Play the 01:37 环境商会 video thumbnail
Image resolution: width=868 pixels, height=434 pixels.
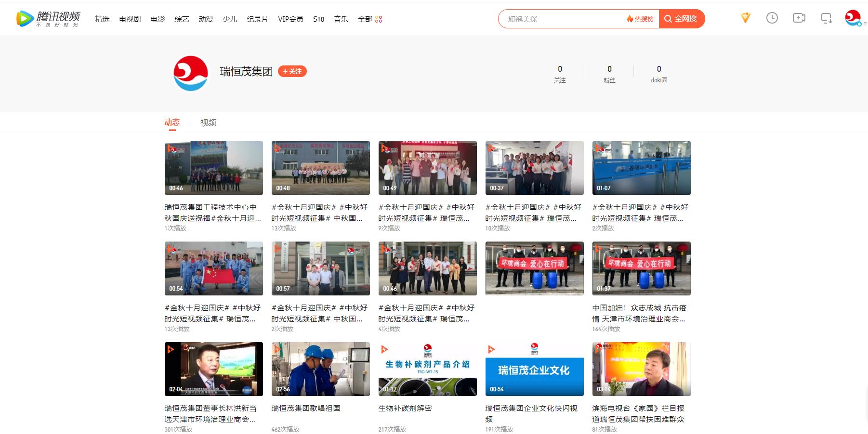642,268
